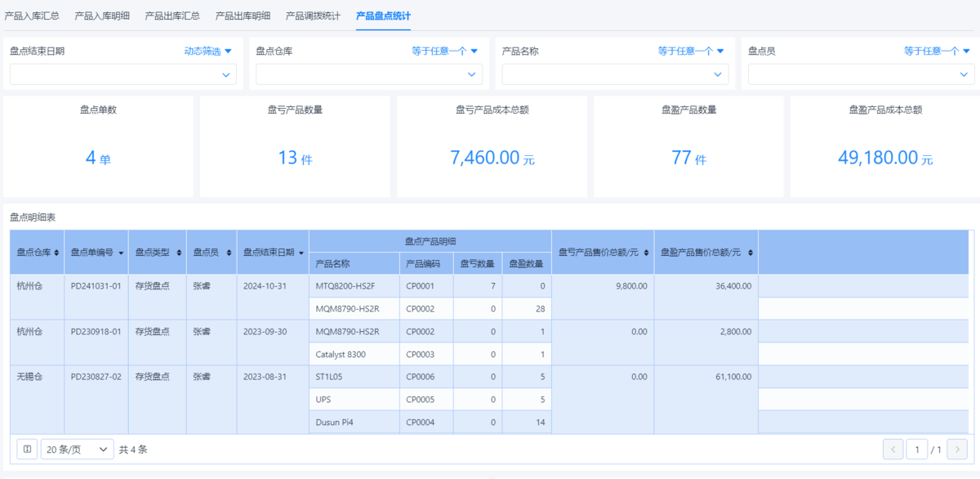Open 等于任意一个 dropdown for 盘点员
This screenshot has width=980, height=479.
938,51
